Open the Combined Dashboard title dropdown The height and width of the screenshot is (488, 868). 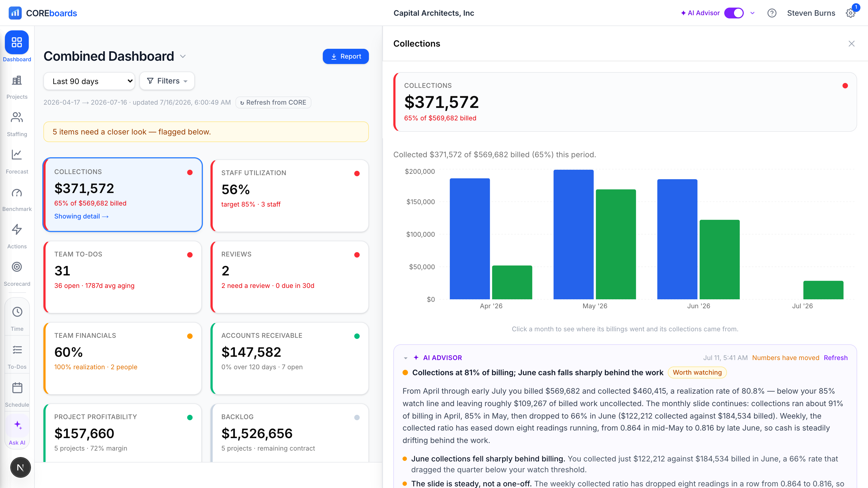183,56
